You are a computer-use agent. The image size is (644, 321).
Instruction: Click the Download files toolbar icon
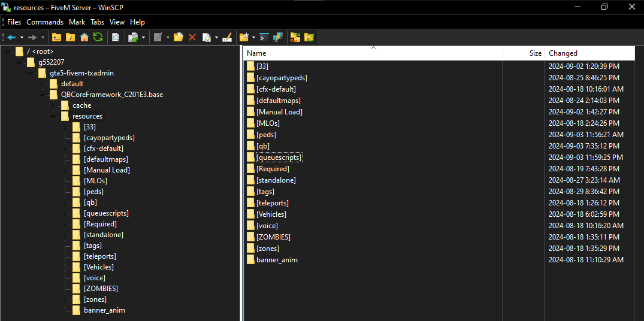132,37
